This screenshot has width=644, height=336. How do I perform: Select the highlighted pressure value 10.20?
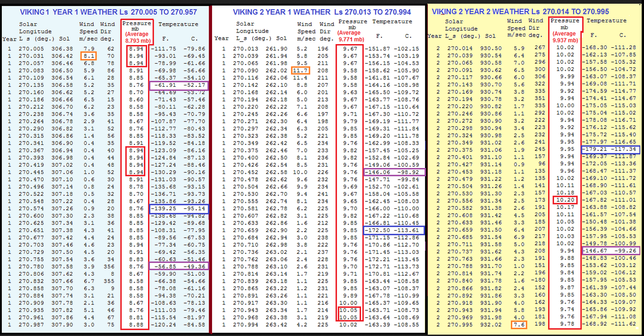click(565, 200)
